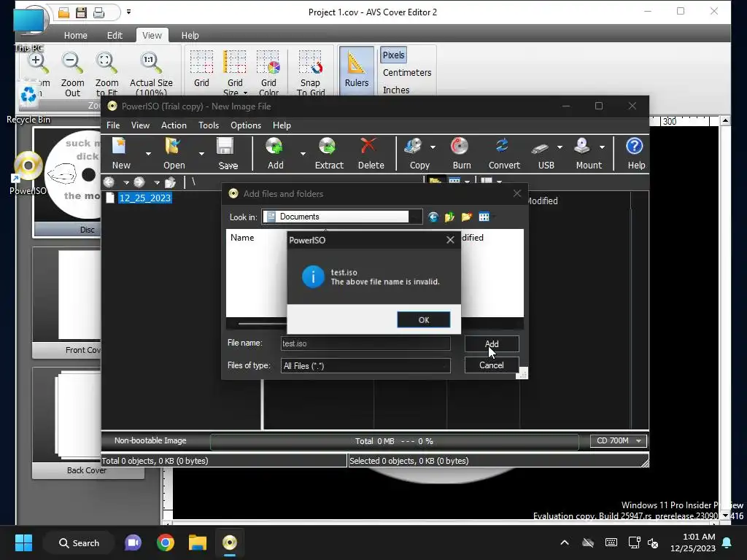Open the CD 700M media size dropdown
Viewport: 747px width, 560px height.
point(618,441)
